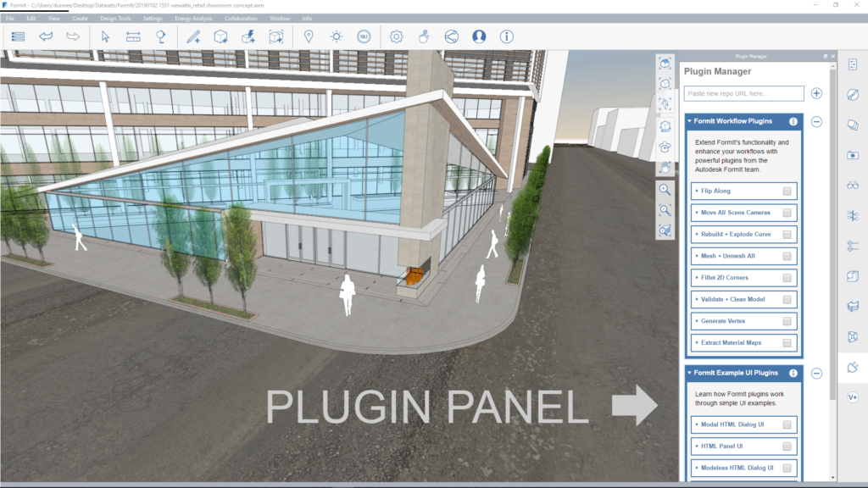Open the Window menu
868x488 pixels.
[280, 19]
